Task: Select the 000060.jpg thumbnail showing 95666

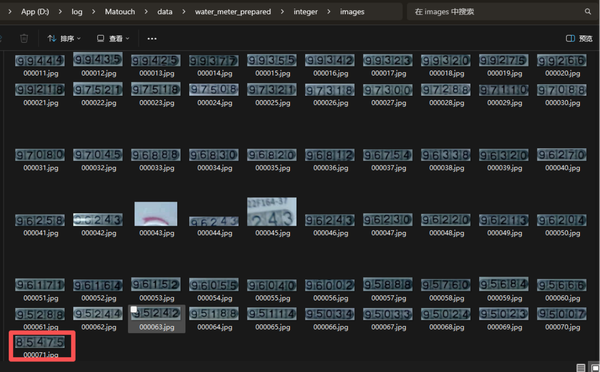Action: pos(561,285)
